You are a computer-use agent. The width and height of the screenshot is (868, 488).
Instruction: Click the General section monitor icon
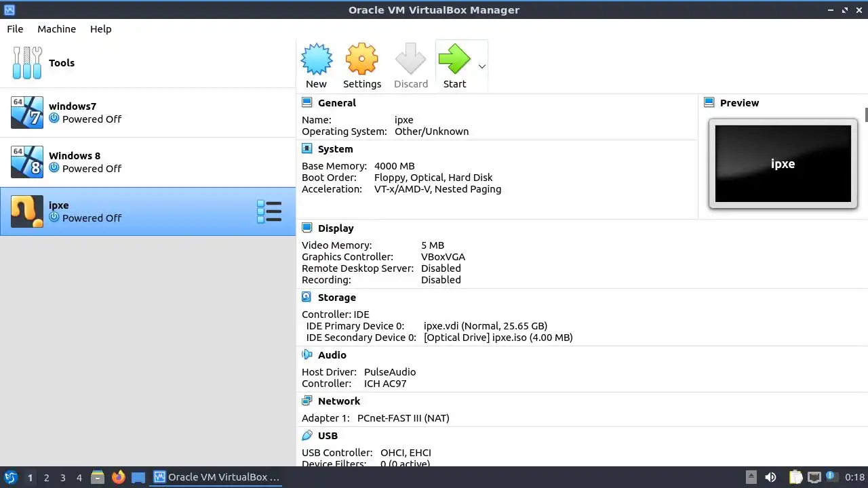pos(307,102)
